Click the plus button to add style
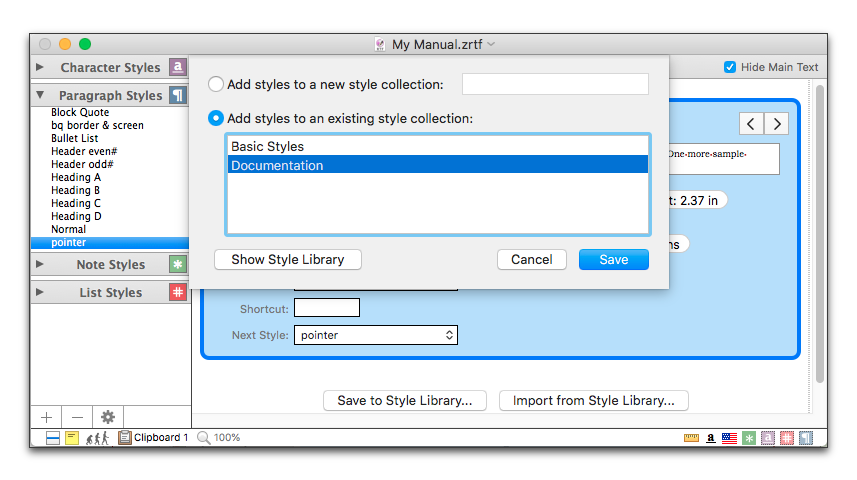 (46, 417)
